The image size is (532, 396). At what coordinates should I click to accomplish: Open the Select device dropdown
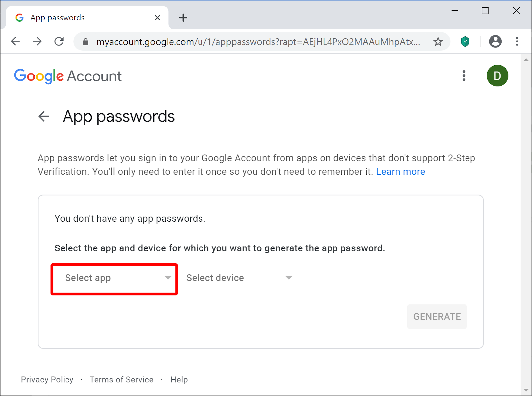click(239, 278)
